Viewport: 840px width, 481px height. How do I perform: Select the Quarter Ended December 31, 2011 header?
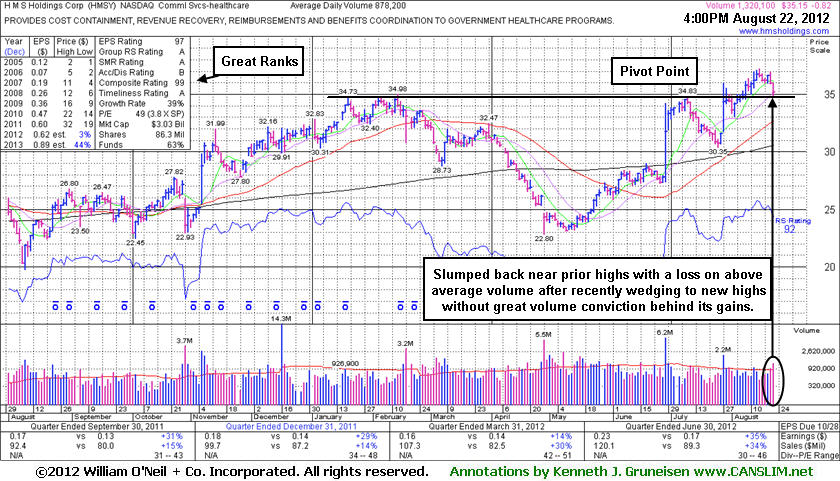click(x=291, y=427)
